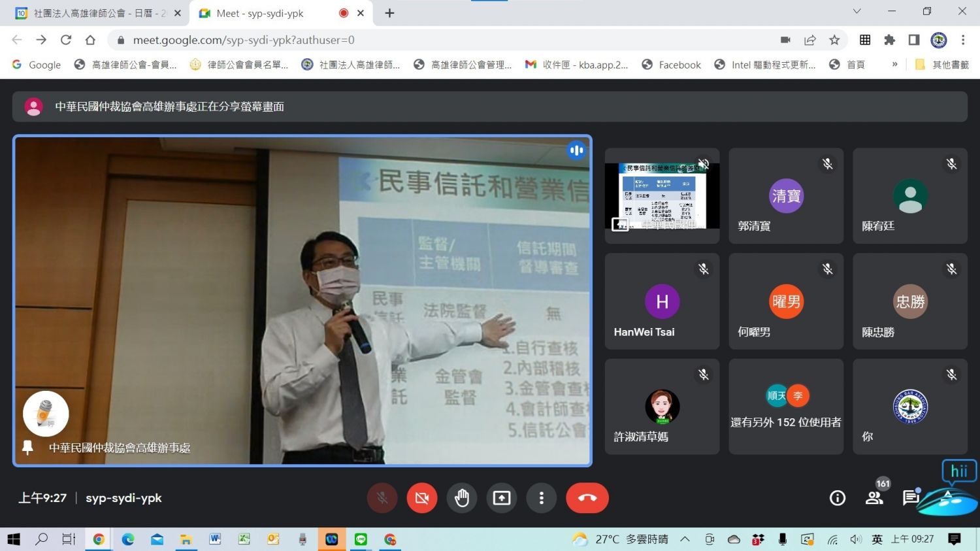Raise hand in the meeting
Image resolution: width=980 pixels, height=551 pixels.
click(x=462, y=498)
